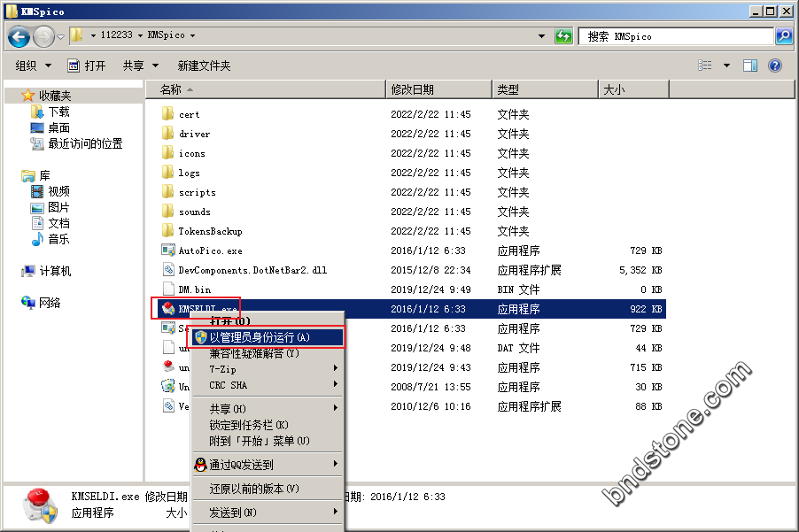Select the 30 KB application icon

pyautogui.click(x=168, y=386)
